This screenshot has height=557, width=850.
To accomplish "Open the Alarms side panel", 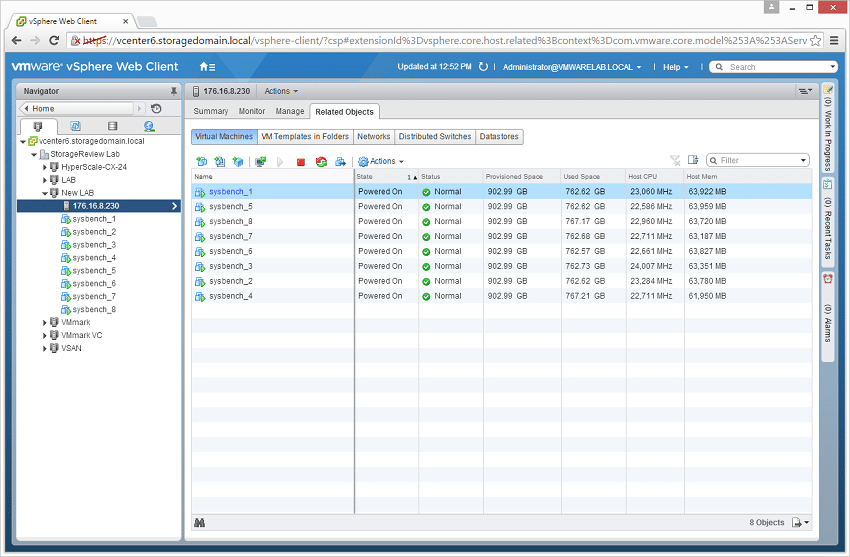I will coord(828,316).
